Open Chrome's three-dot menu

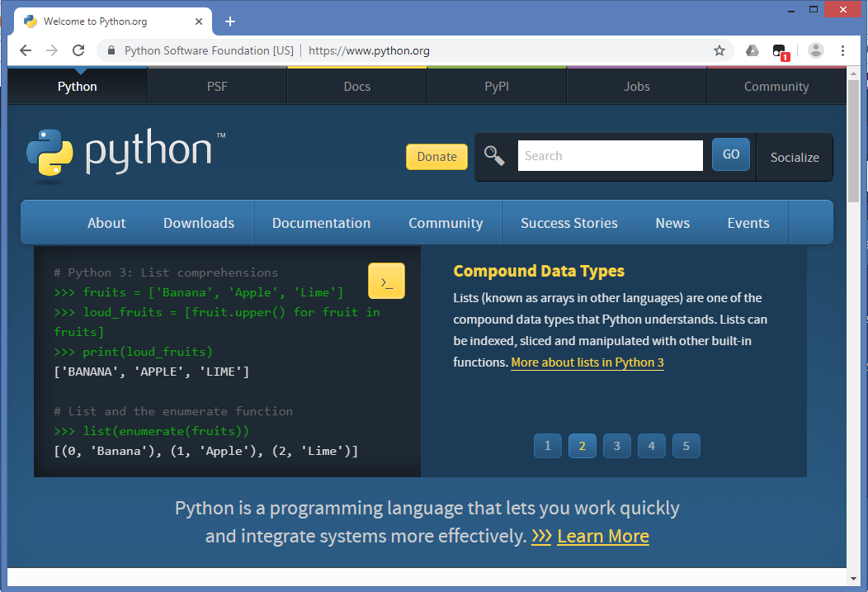(843, 50)
